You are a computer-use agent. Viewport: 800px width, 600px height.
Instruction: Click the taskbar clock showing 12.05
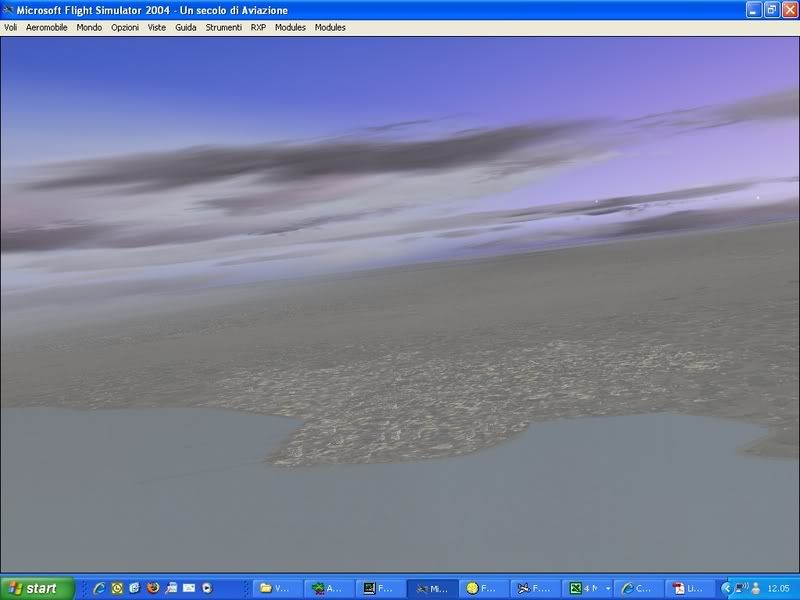click(x=779, y=589)
